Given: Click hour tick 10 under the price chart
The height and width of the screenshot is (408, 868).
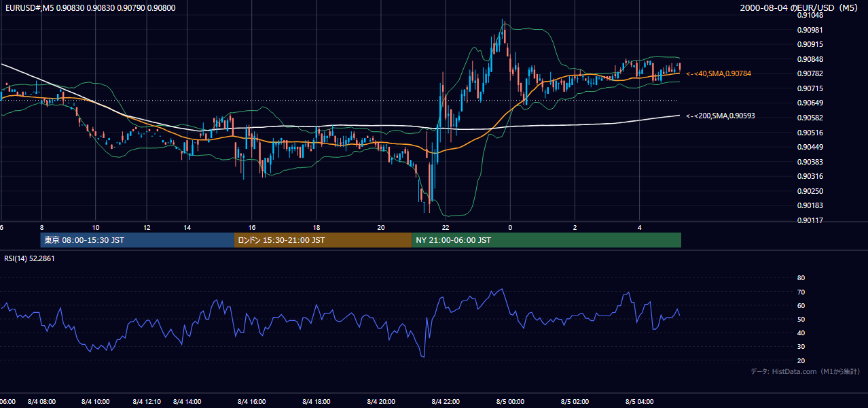Looking at the screenshot, I should click(96, 228).
